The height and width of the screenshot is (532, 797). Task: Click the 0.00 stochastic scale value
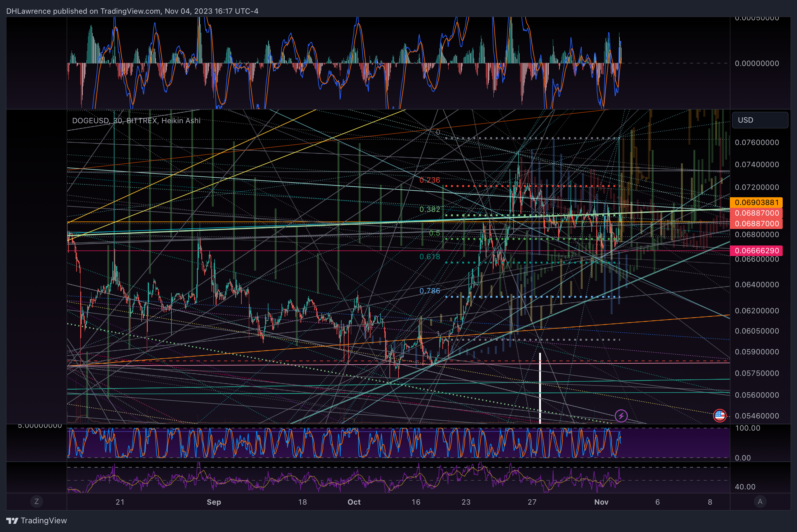point(743,458)
